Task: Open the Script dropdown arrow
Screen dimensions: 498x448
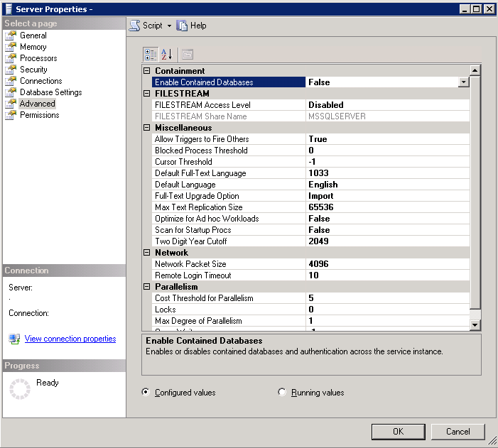Action: pos(170,26)
